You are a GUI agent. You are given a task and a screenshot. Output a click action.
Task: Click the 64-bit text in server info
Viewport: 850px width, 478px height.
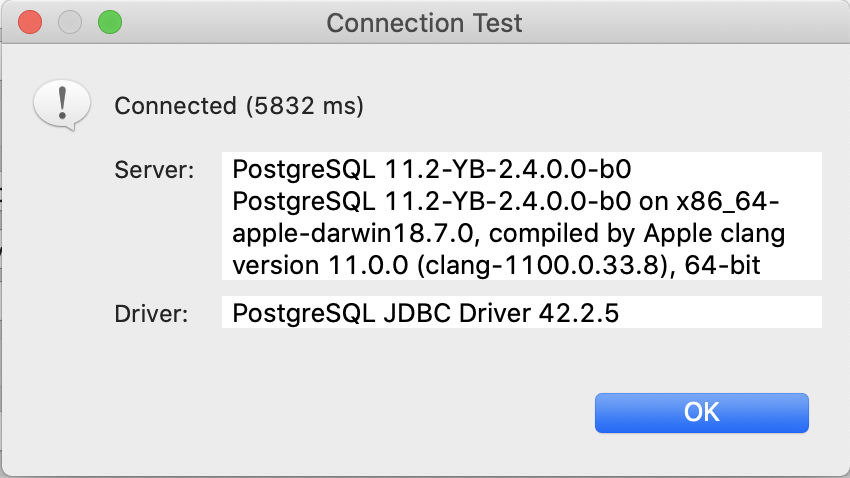727,266
